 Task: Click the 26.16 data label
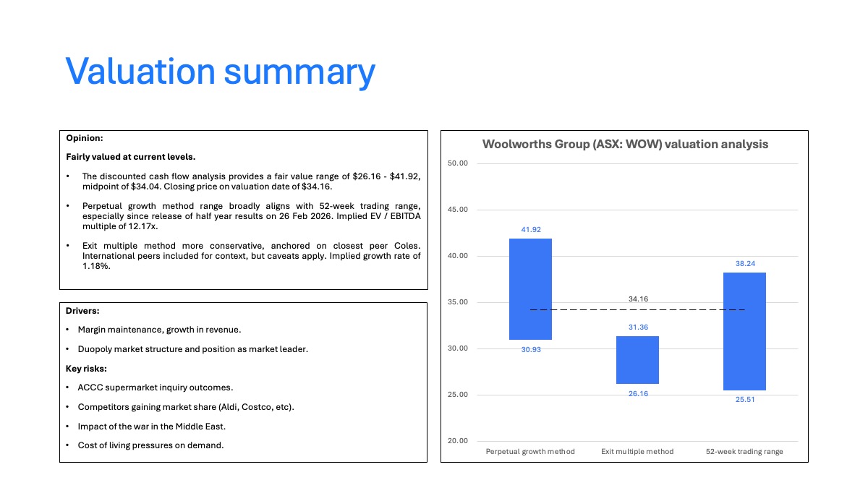pos(638,393)
